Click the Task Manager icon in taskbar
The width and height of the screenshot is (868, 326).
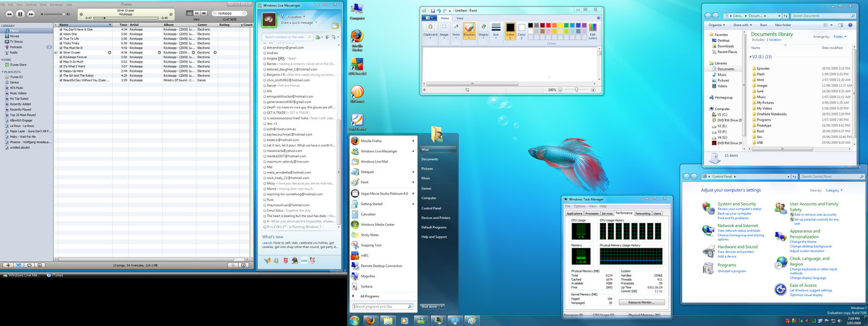pyautogui.click(x=438, y=321)
